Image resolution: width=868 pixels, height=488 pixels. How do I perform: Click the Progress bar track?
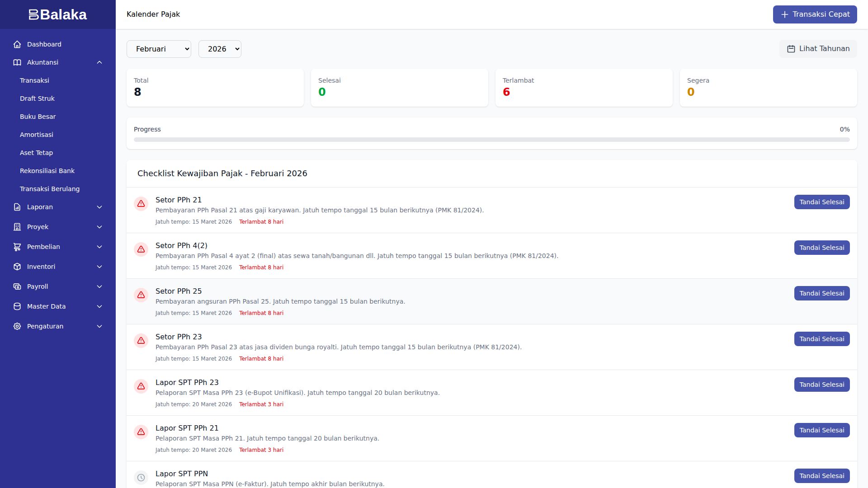tap(491, 140)
